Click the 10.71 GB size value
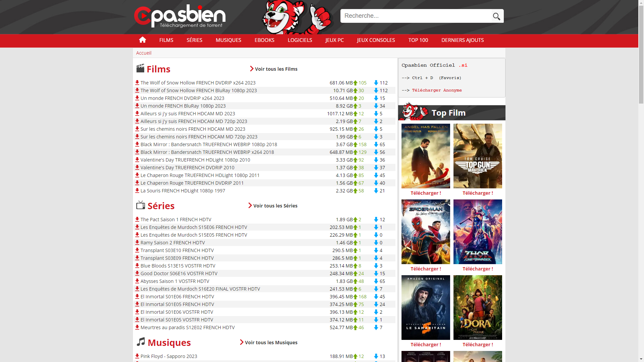The width and height of the screenshot is (644, 362). [343, 90]
